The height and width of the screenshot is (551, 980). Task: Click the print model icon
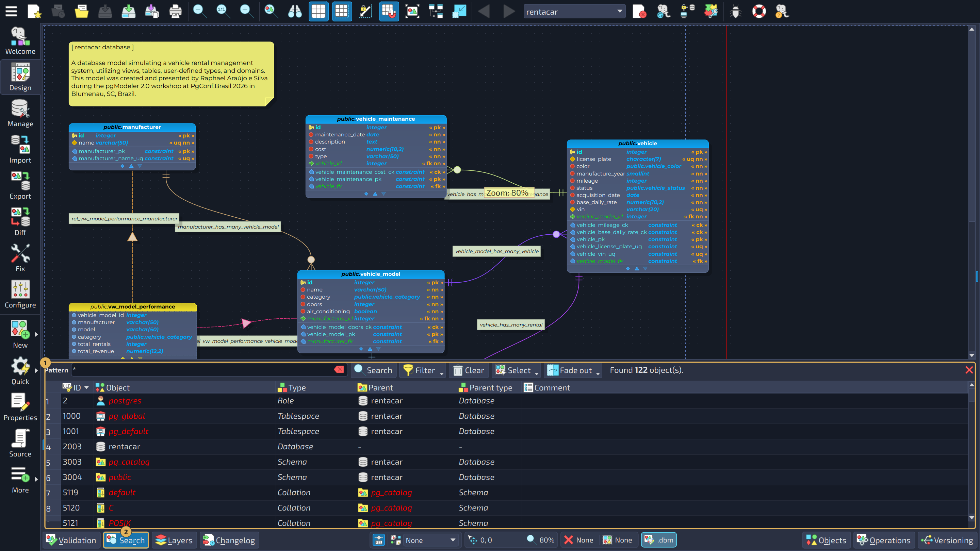click(x=175, y=12)
